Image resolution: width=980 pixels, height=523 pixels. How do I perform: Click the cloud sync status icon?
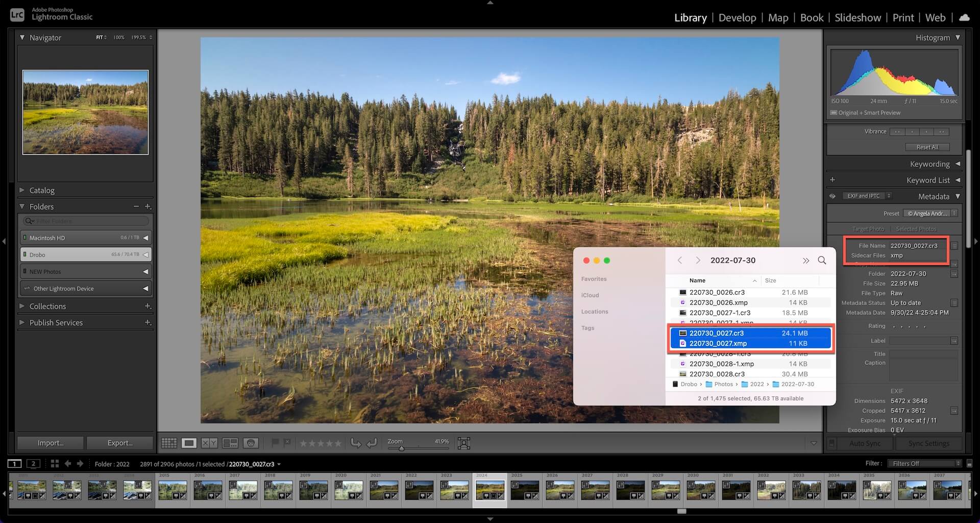[964, 17]
